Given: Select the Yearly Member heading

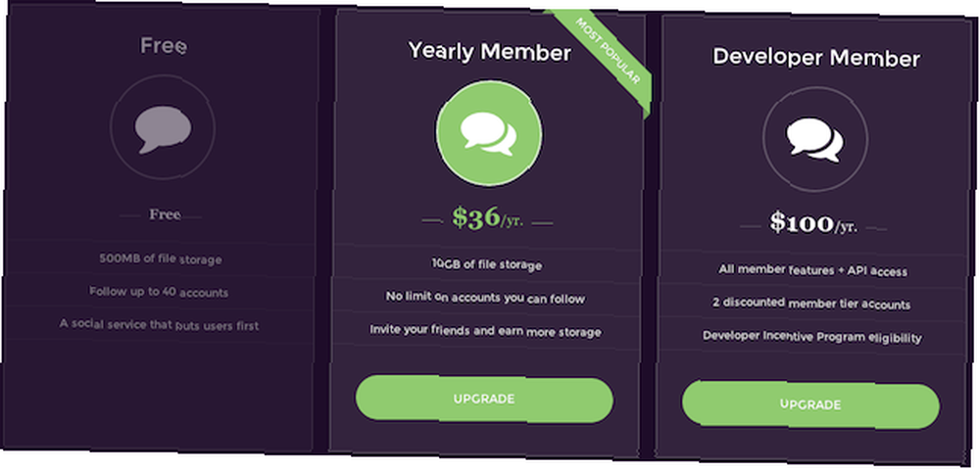Looking at the screenshot, I should pyautogui.click(x=490, y=51).
